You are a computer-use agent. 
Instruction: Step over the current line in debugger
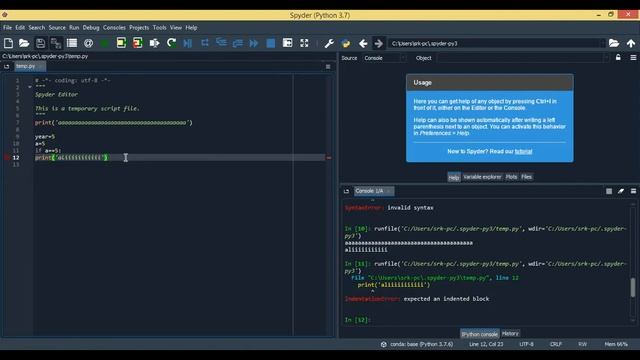click(x=204, y=43)
